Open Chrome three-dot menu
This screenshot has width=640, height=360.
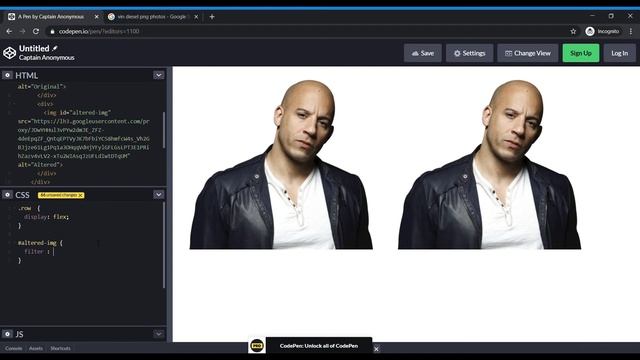[x=631, y=31]
